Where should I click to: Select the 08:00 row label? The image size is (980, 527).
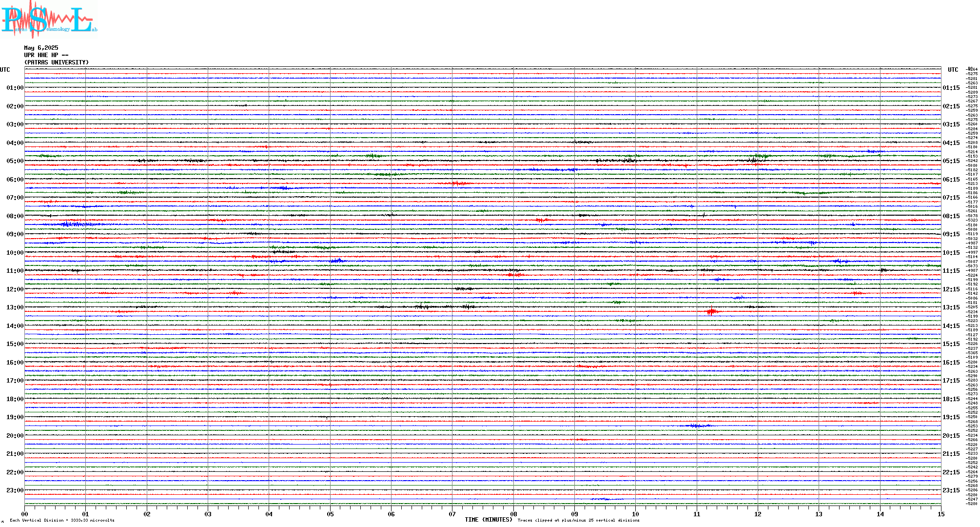tap(15, 216)
